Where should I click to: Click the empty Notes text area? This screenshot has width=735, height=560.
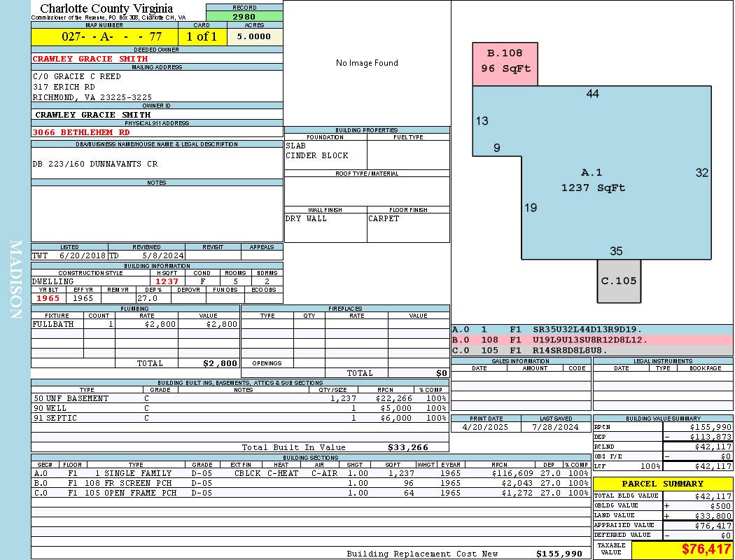click(x=157, y=213)
